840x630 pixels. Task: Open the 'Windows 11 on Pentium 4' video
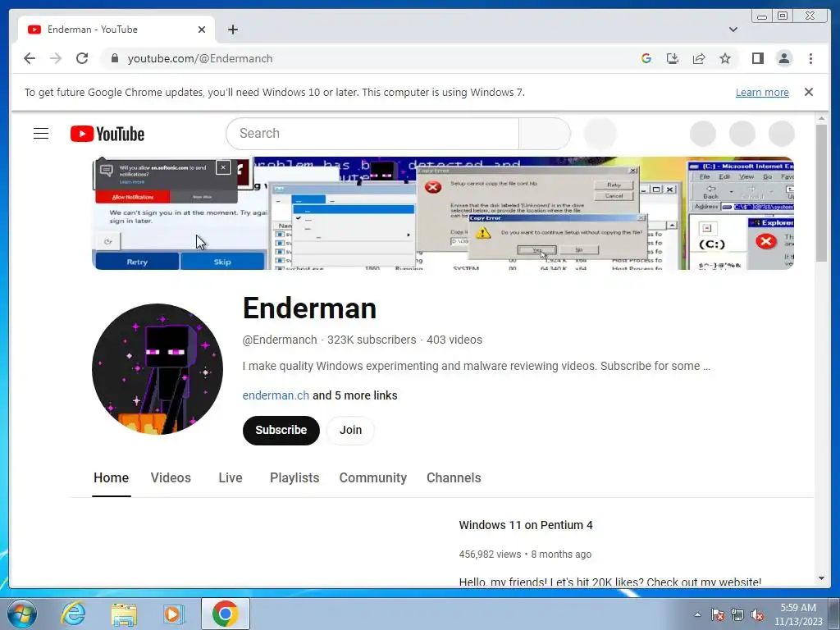click(x=526, y=525)
